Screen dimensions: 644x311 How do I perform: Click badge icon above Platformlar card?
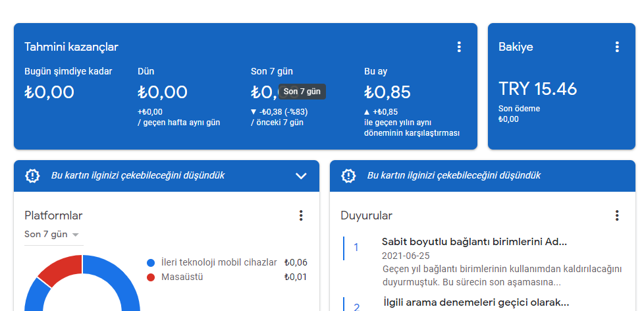tap(32, 176)
